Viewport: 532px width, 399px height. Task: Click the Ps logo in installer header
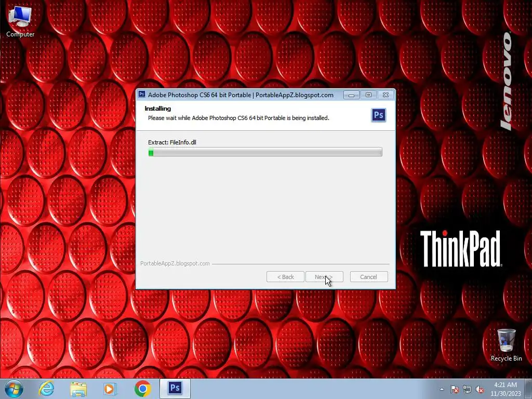tap(378, 115)
